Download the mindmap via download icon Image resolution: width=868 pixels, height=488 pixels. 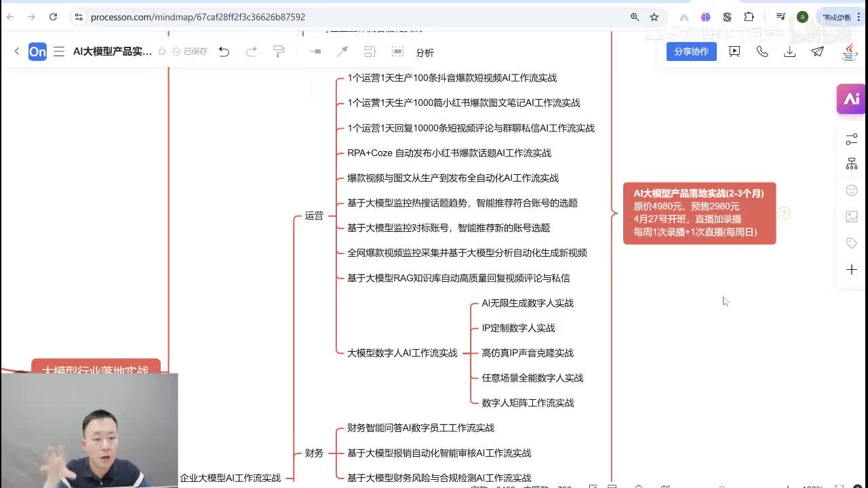pos(790,52)
